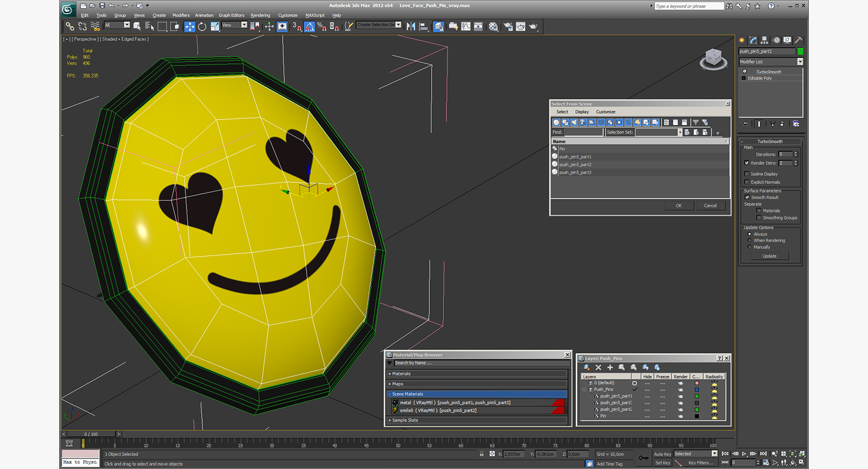Enable the Separate by Materials checkbox

click(758, 211)
